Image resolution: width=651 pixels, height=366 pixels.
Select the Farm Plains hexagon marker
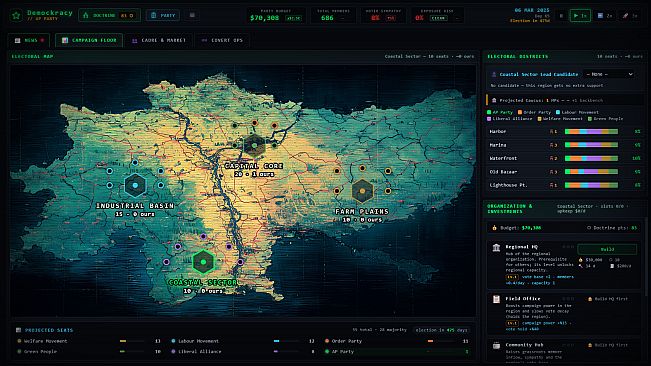362,191
